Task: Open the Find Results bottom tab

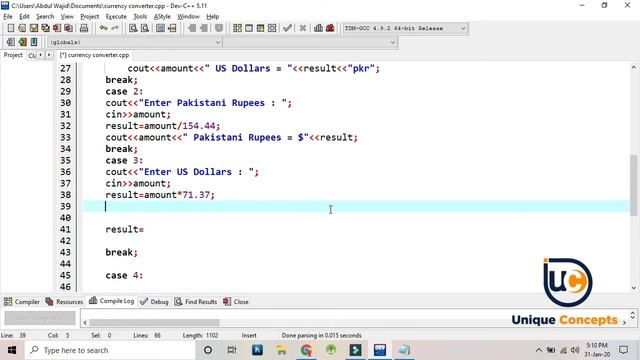Action: (196, 302)
